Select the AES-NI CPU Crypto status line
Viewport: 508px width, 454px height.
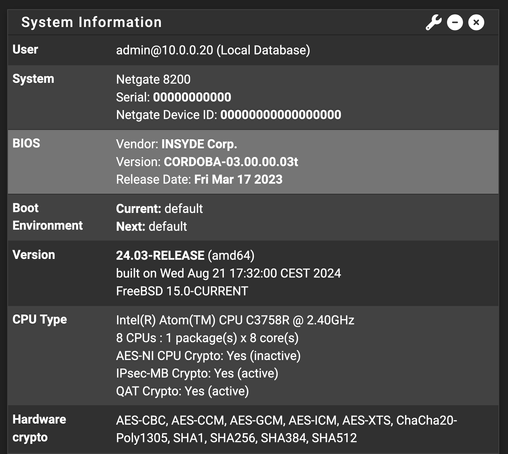tap(208, 356)
